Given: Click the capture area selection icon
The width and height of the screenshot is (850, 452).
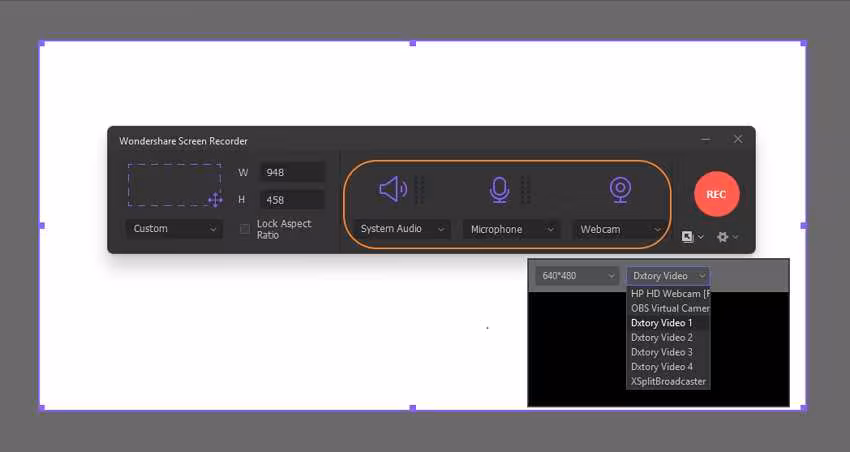Looking at the screenshot, I should [x=175, y=185].
